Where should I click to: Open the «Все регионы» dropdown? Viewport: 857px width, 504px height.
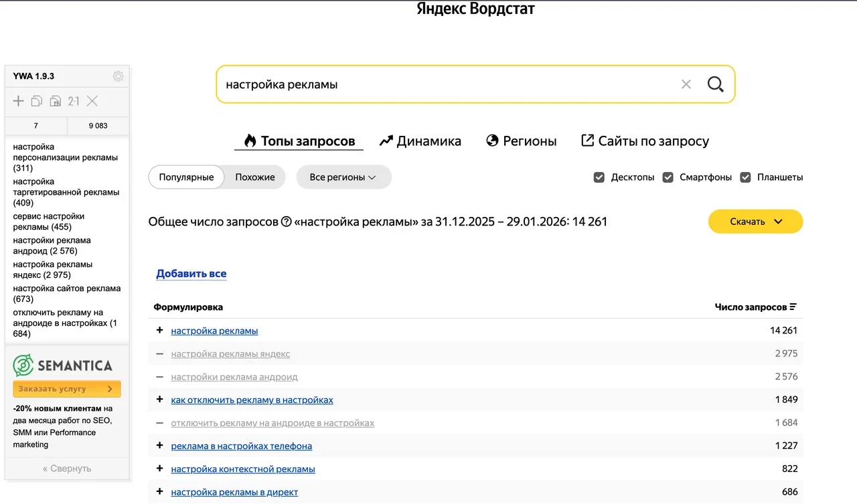pyautogui.click(x=343, y=177)
